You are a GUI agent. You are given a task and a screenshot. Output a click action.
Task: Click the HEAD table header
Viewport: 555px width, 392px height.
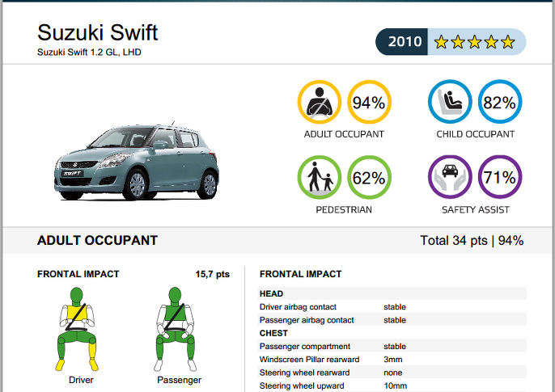272,293
